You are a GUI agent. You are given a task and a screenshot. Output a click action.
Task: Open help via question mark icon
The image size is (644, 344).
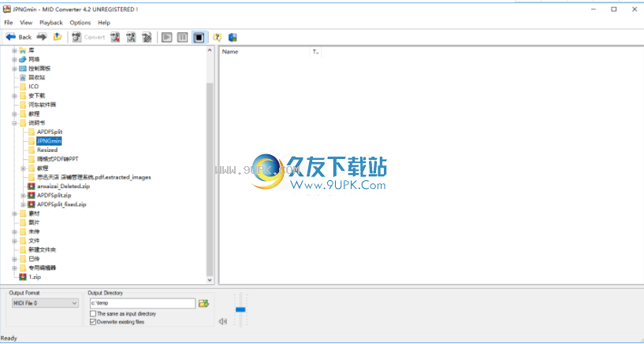click(x=218, y=37)
